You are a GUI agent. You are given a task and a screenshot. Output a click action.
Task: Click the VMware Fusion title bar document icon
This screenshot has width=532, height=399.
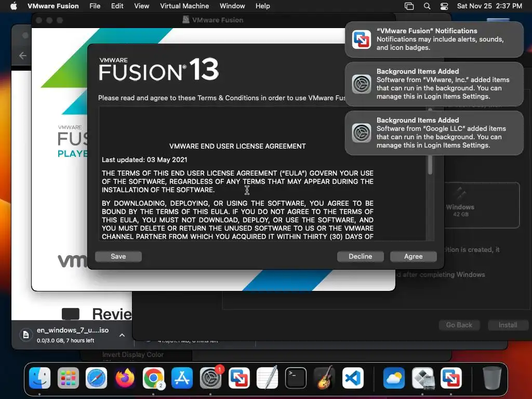(x=186, y=20)
